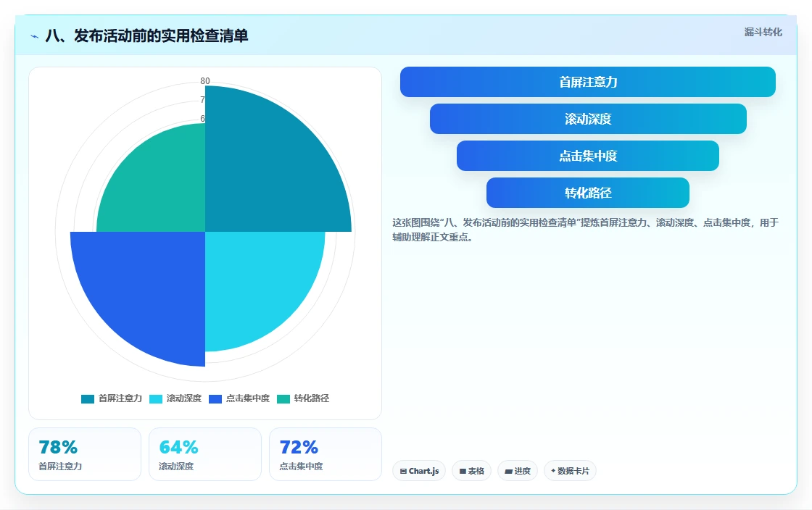812x510 pixels.
Task: Click the lightning icon beside the section title
Action: click(35, 36)
